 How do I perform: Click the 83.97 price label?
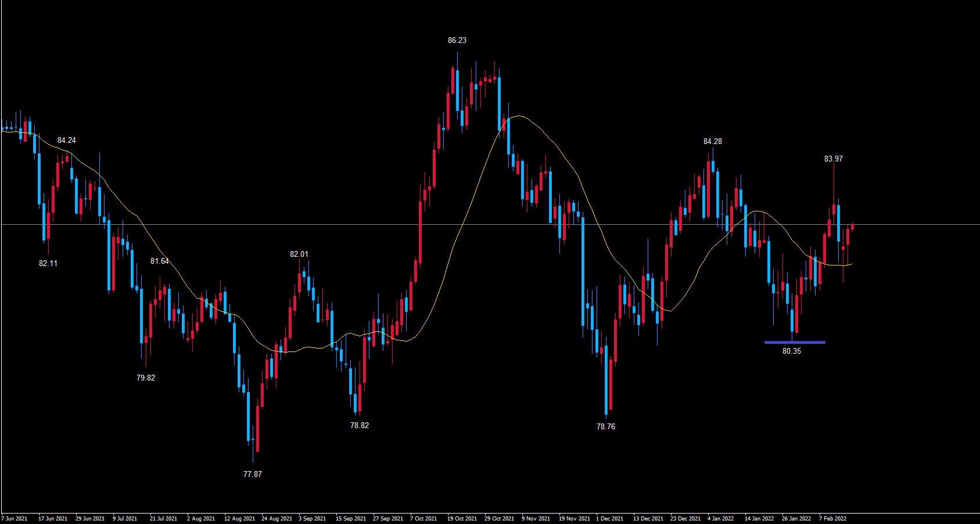point(833,159)
